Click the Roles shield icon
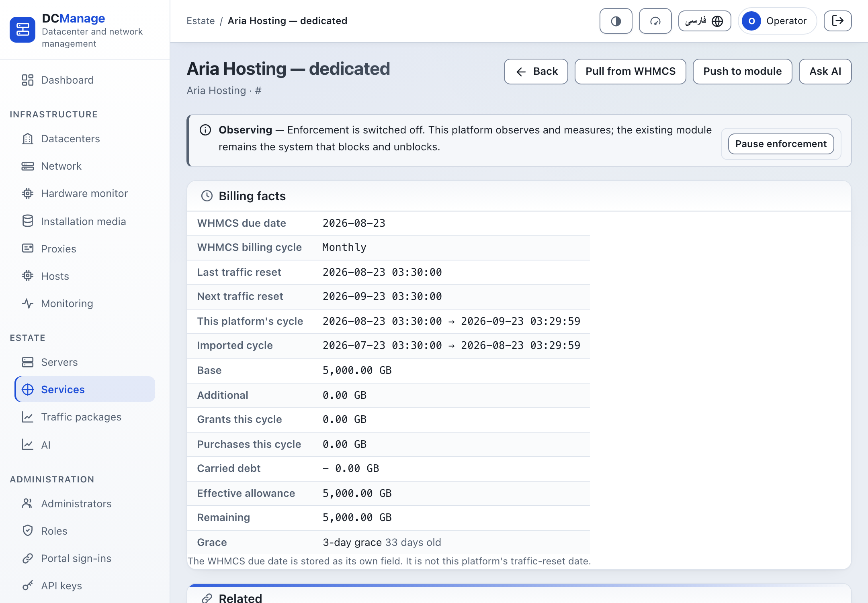Viewport: 868px width, 603px height. point(28,531)
